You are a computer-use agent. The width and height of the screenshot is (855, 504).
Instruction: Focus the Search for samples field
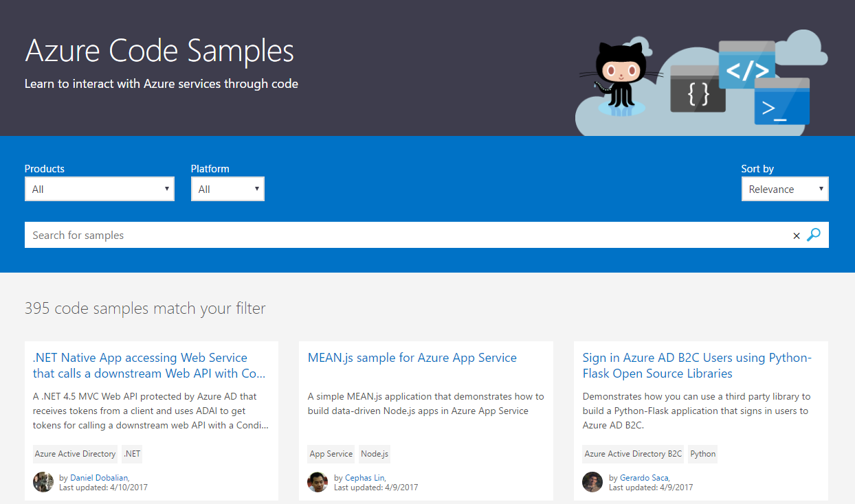[x=407, y=235]
